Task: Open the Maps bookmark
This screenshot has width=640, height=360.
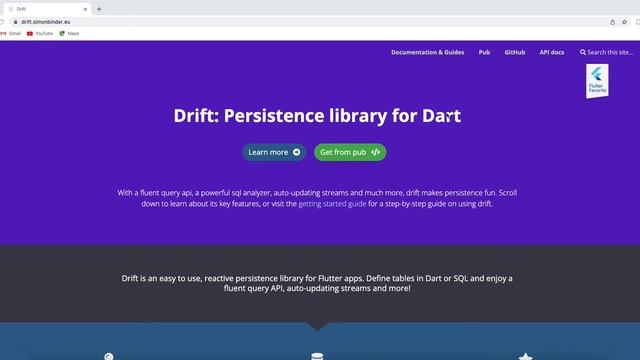Action: (69, 33)
